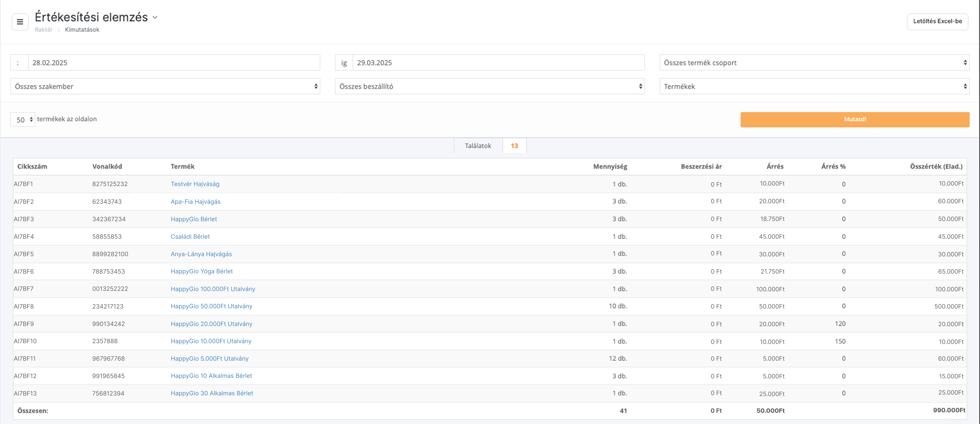Click the start date field 28.02.2025
This screenshot has height=424, width=980.
(x=174, y=63)
